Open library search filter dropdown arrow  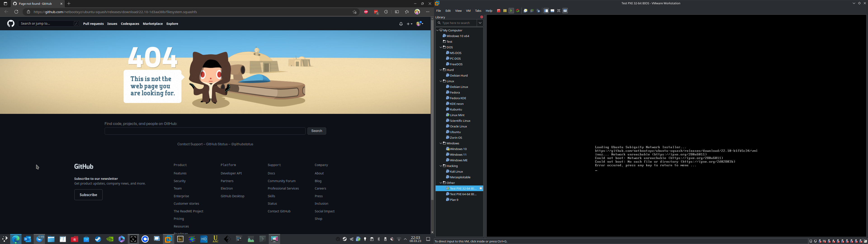(480, 23)
